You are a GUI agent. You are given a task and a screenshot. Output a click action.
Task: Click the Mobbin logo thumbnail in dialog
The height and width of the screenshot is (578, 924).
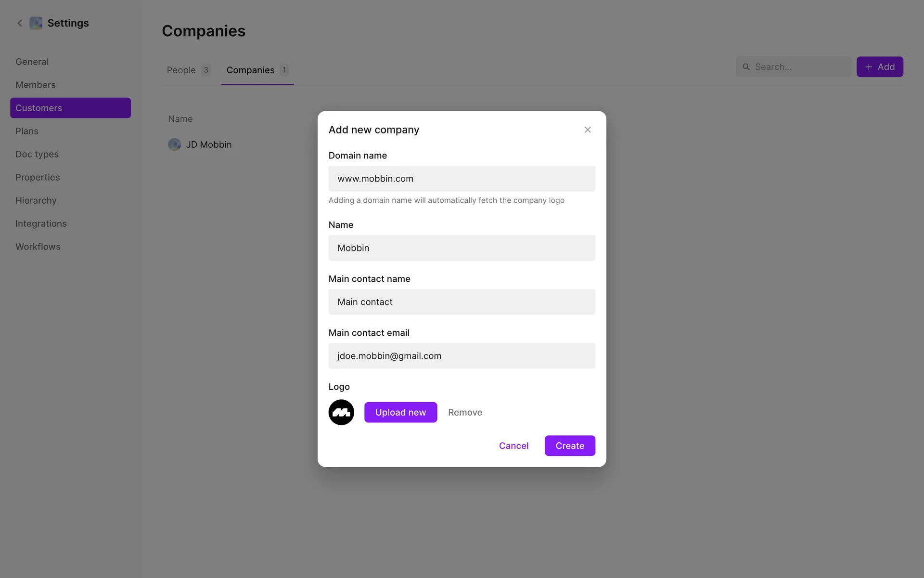(x=341, y=412)
